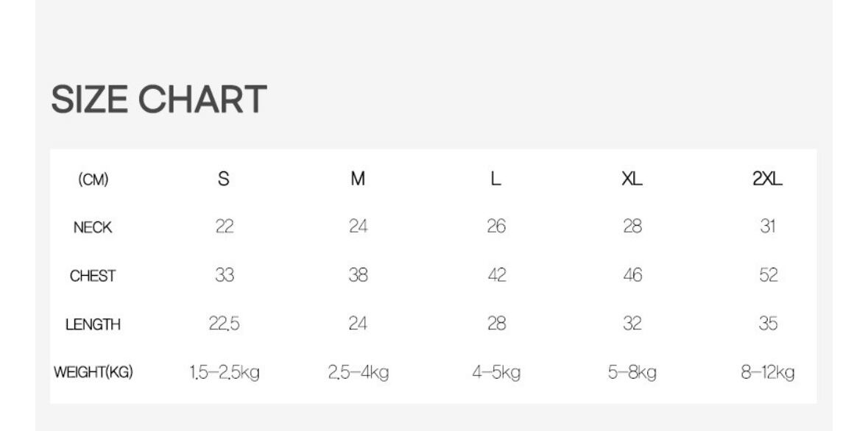The image size is (868, 431).
Task: Pick the 2XL size column header
Action: click(x=768, y=180)
